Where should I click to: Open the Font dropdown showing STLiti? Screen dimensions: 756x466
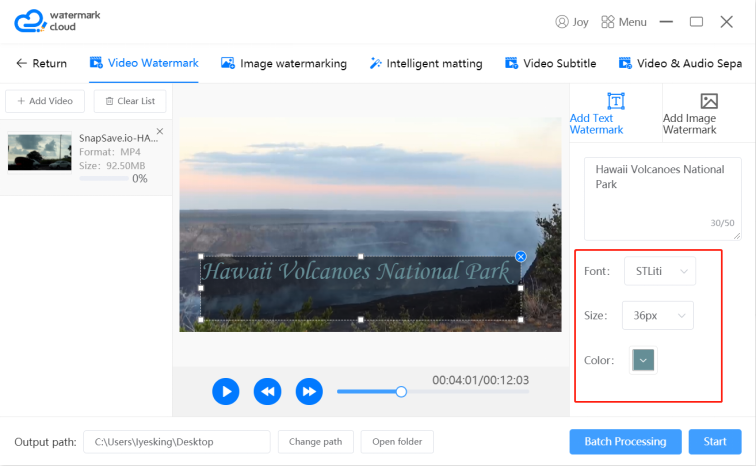pyautogui.click(x=660, y=271)
